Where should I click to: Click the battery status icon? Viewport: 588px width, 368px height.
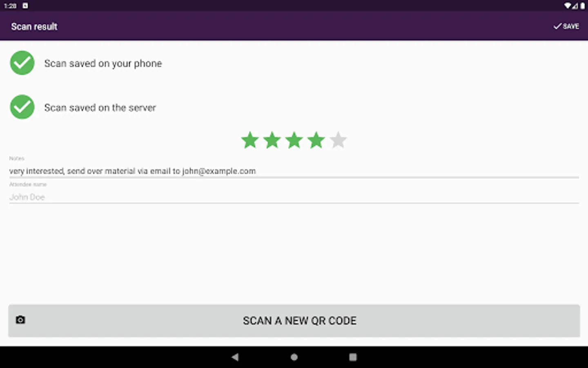point(582,6)
